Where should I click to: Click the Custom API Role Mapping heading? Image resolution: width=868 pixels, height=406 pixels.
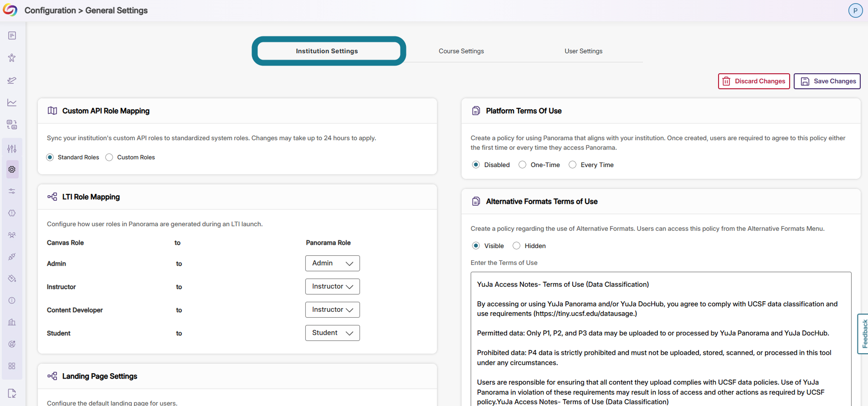106,111
